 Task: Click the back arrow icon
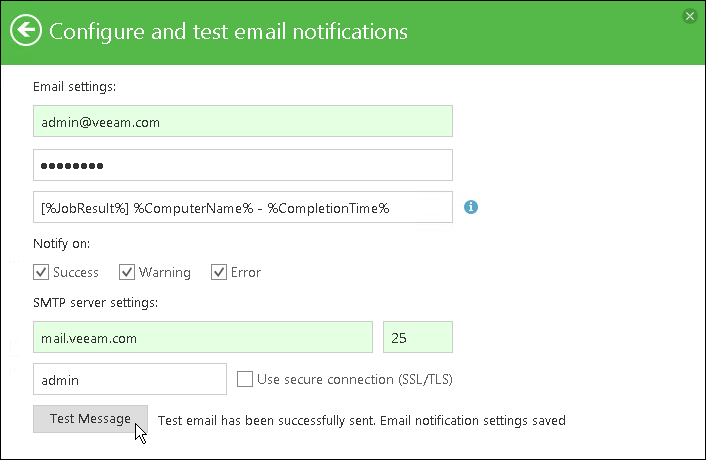[x=27, y=31]
